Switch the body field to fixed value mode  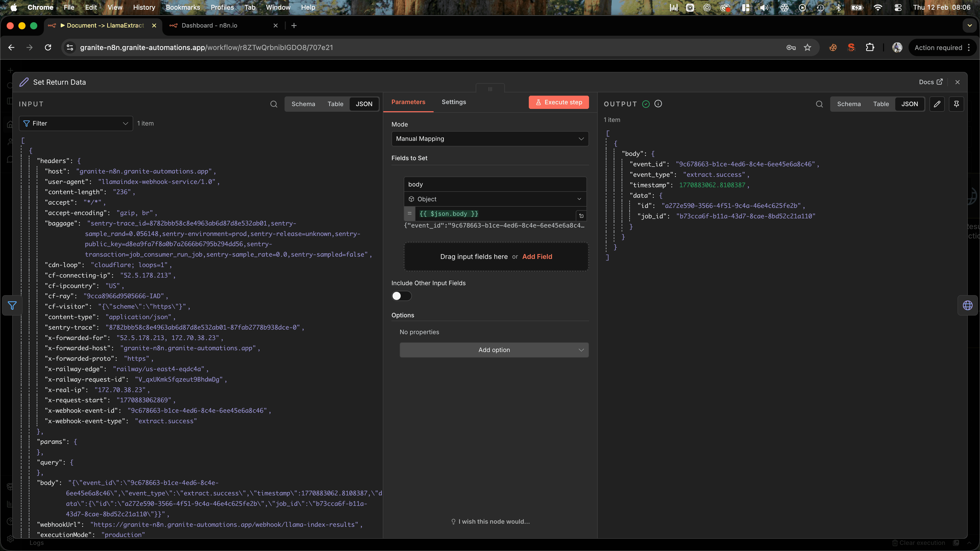(409, 214)
